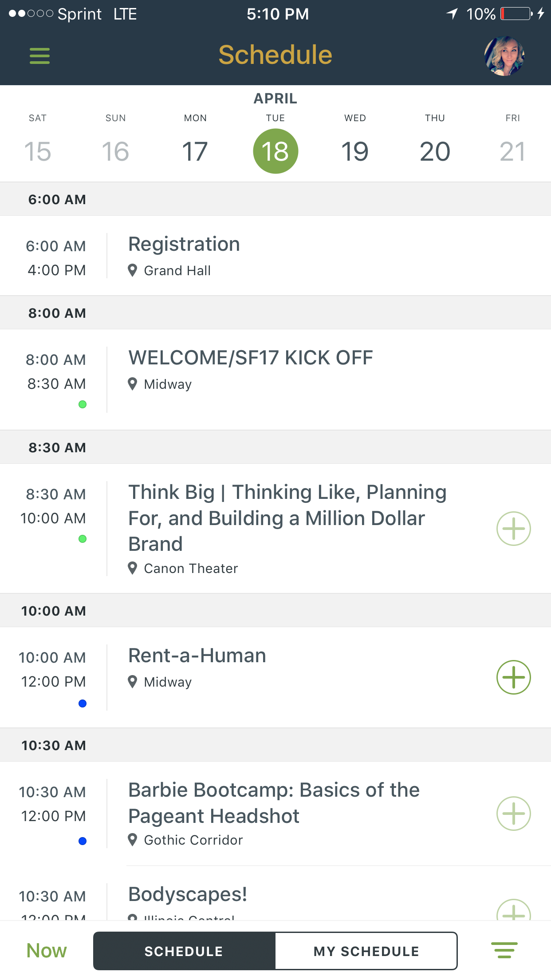551x980 pixels.
Task: Select Monday 17 in date strip
Action: point(195,151)
